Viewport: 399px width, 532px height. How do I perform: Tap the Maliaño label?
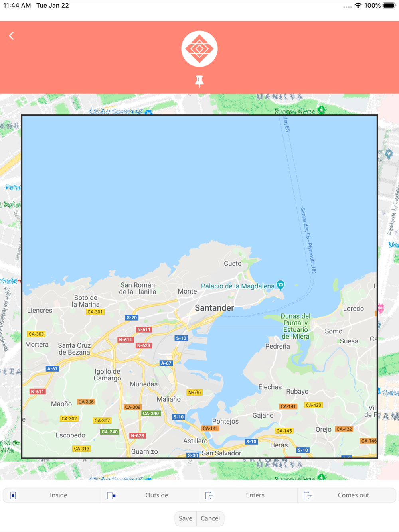169,399
